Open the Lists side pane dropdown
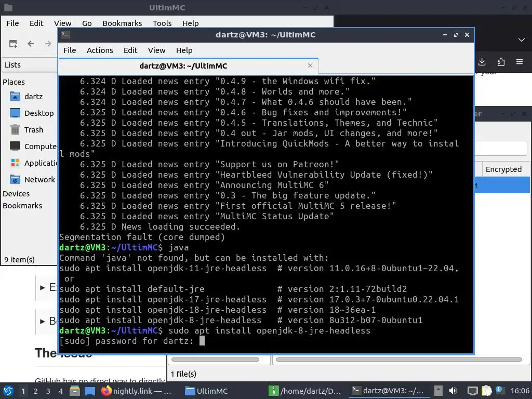 point(30,65)
